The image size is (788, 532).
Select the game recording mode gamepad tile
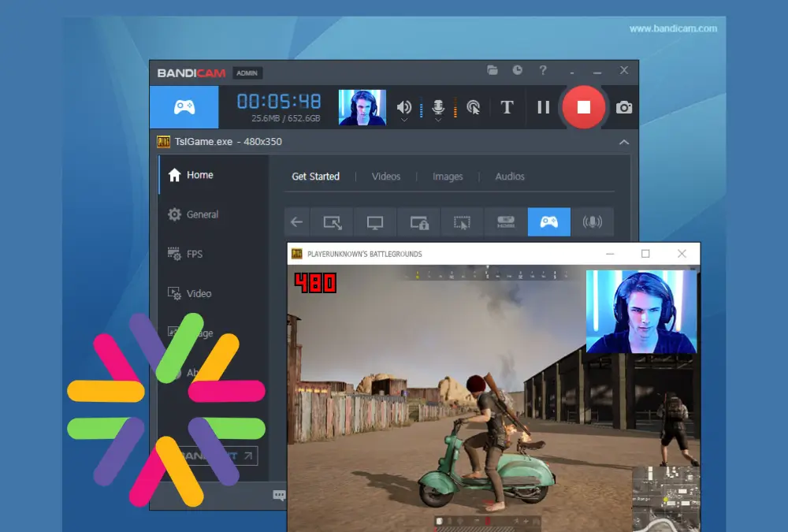pos(184,107)
